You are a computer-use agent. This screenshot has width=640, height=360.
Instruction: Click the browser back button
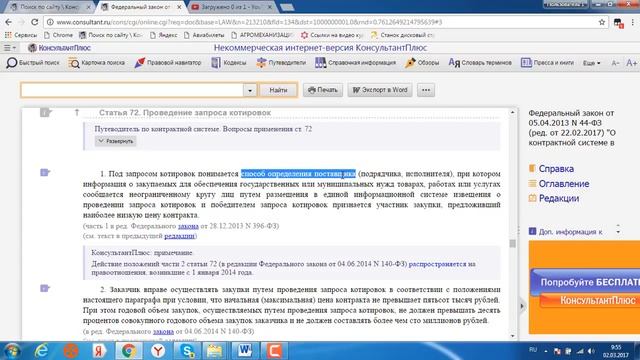[9, 22]
